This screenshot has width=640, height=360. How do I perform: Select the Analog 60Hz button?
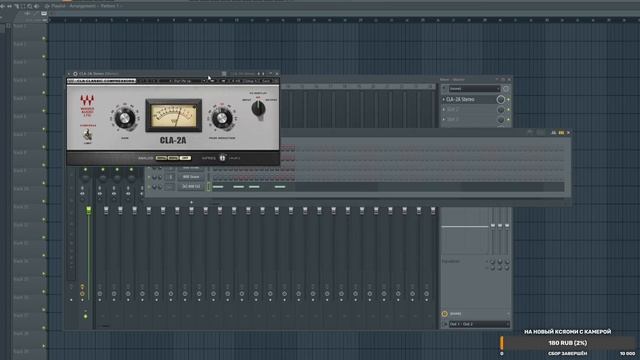(173, 158)
